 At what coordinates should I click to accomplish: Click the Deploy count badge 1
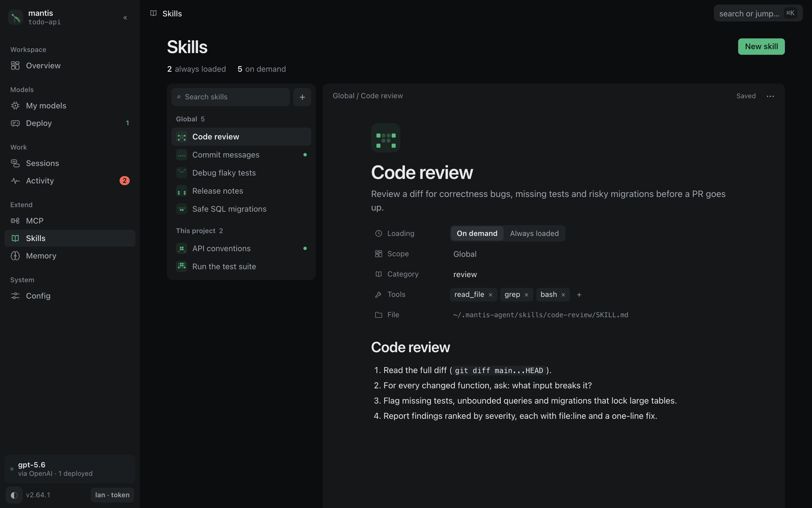pos(127,123)
